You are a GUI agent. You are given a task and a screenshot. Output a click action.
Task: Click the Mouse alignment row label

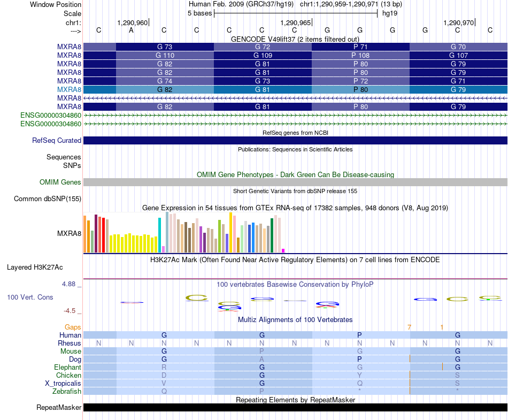pyautogui.click(x=71, y=352)
